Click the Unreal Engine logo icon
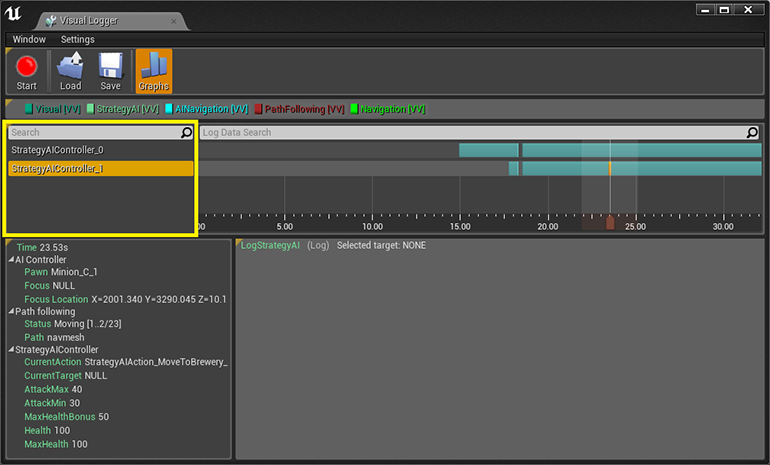 (13, 13)
